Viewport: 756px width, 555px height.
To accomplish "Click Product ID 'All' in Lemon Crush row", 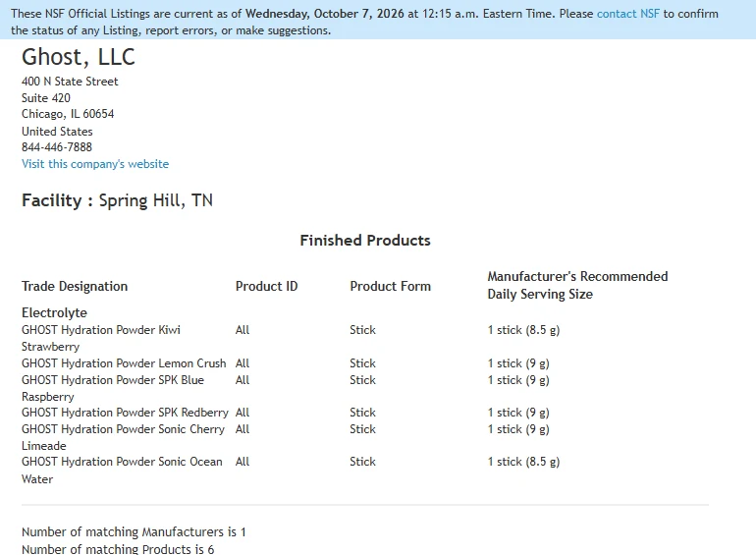I will tap(243, 363).
